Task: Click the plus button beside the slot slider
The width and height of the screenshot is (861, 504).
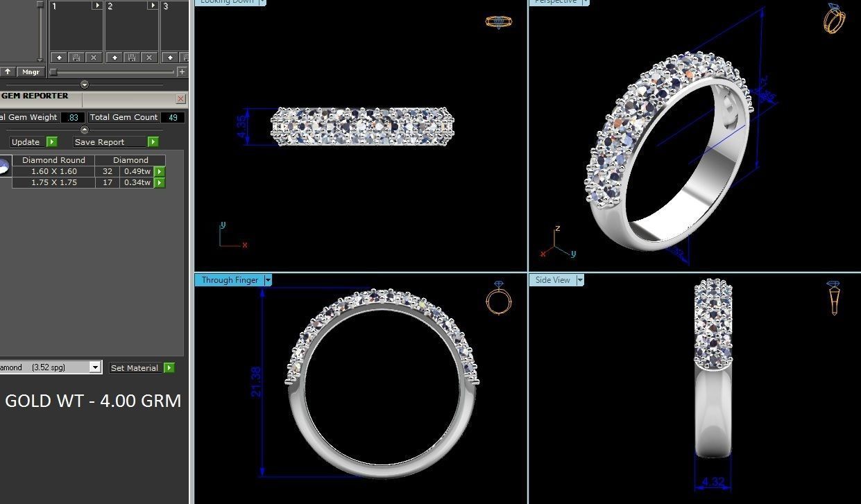Action: coord(182,71)
